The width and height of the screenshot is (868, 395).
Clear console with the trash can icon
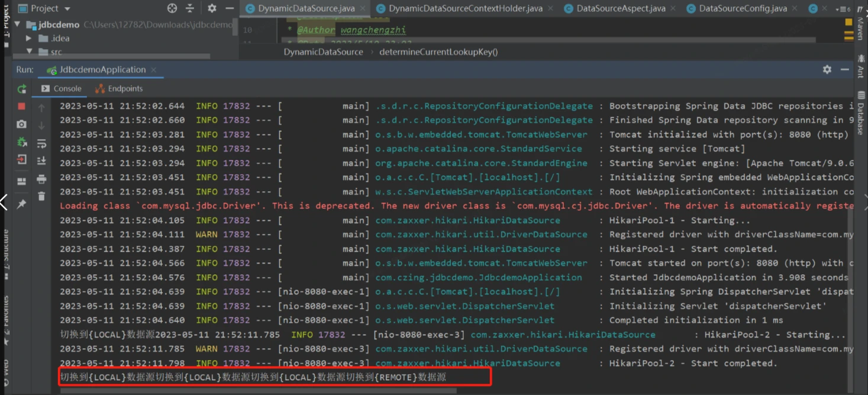[41, 196]
